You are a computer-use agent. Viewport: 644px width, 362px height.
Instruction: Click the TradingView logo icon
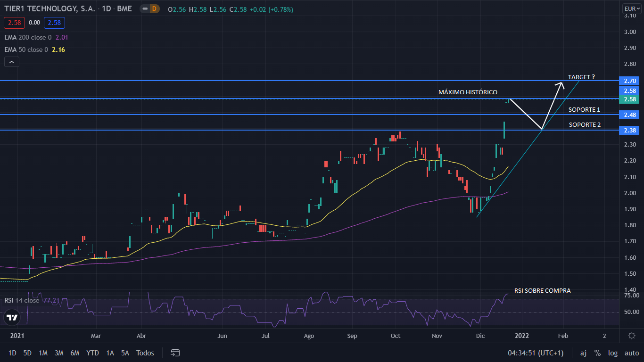(x=12, y=318)
